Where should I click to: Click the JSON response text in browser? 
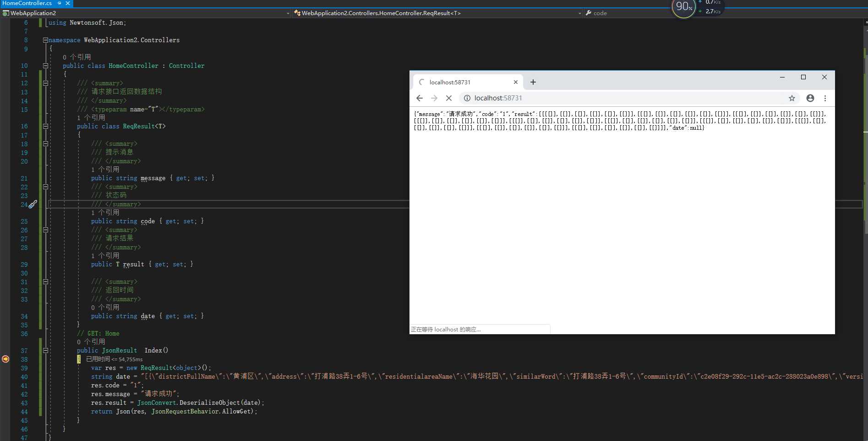(620, 121)
